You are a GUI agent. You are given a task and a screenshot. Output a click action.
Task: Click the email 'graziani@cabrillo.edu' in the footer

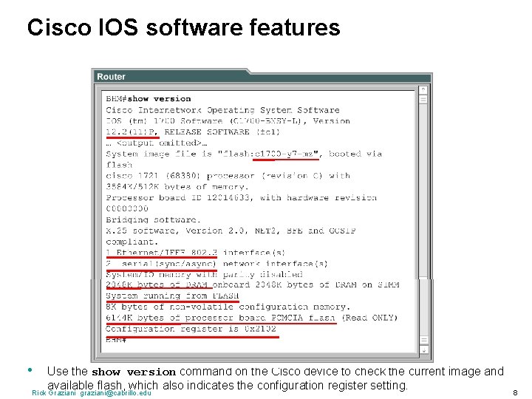click(115, 393)
